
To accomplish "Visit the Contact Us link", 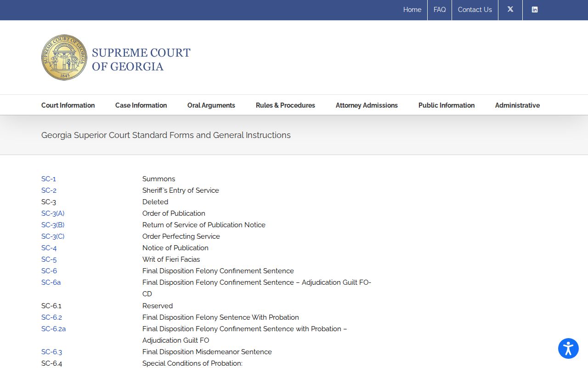I will tap(475, 10).
